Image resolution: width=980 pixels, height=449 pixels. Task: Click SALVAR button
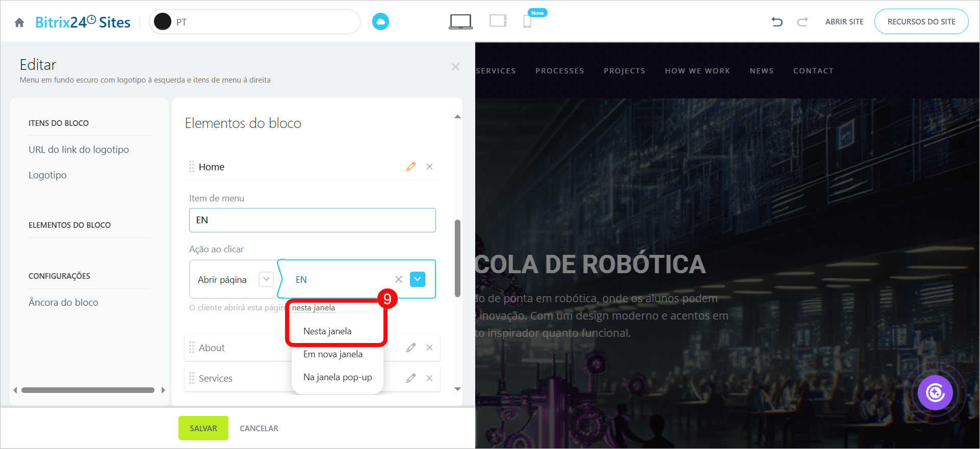coord(203,428)
